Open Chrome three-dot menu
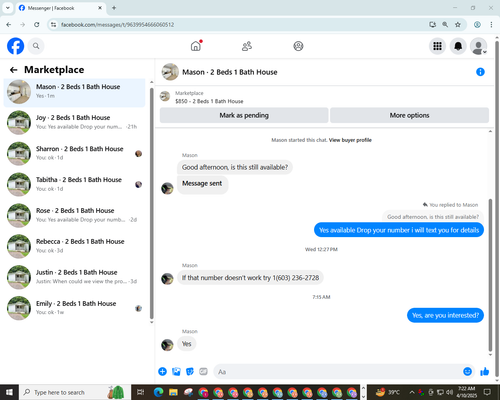Image resolution: width=500 pixels, height=400 pixels. click(491, 25)
